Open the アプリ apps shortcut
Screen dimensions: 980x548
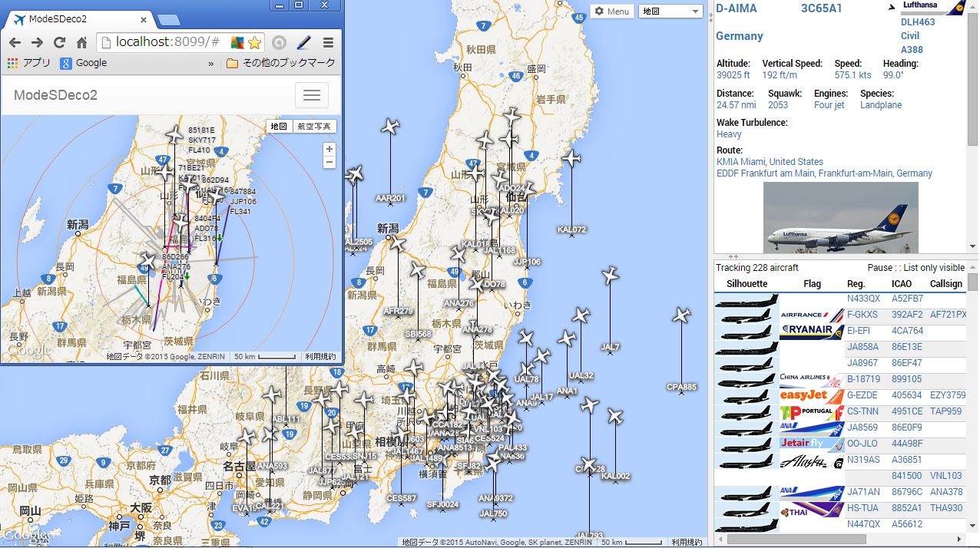[x=29, y=63]
